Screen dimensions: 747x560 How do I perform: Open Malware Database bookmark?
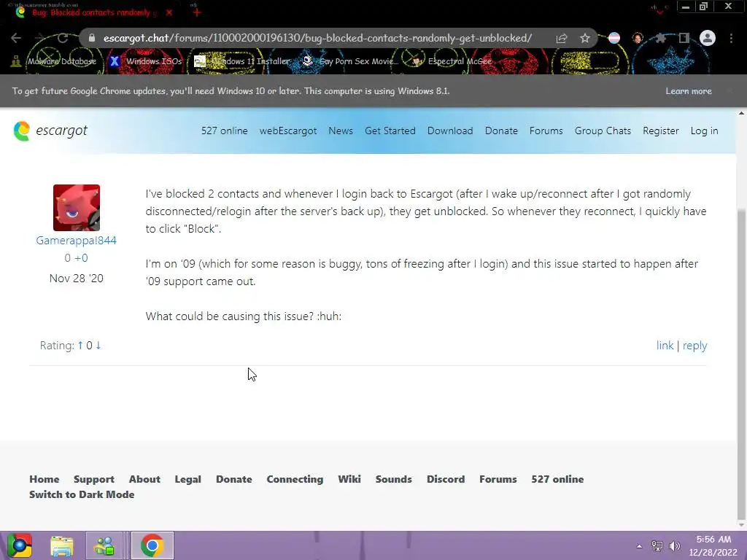coord(54,61)
